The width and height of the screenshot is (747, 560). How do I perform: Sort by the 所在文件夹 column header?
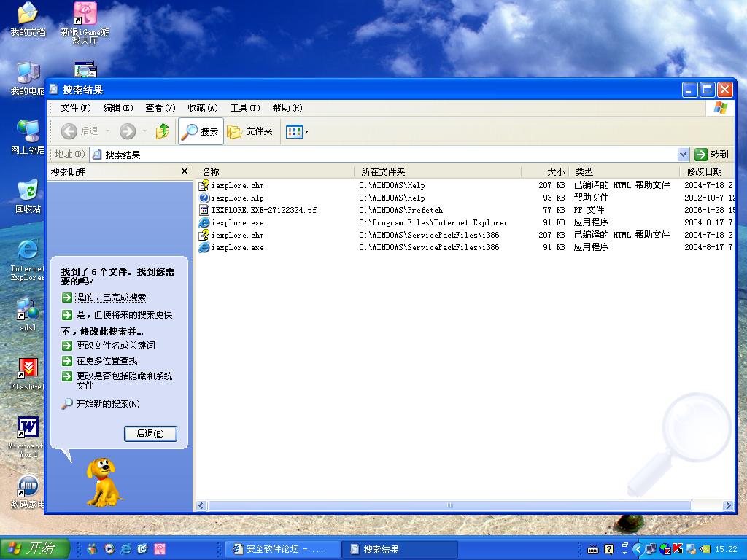click(x=438, y=172)
